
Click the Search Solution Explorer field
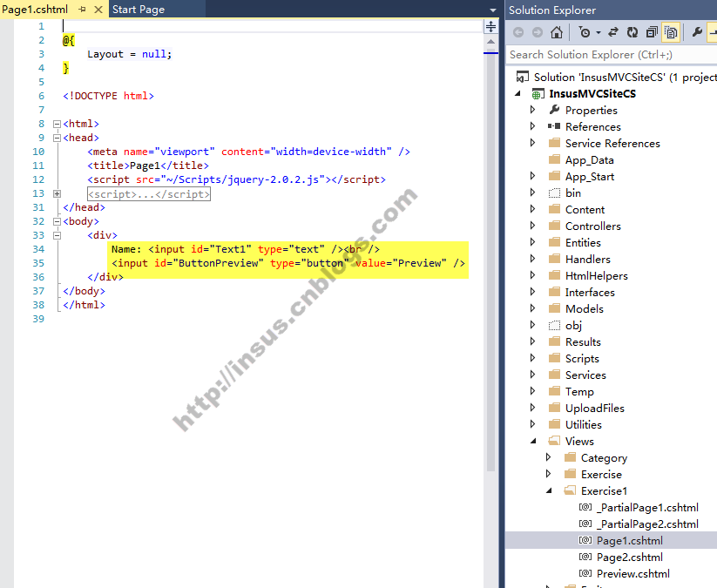tap(612, 55)
